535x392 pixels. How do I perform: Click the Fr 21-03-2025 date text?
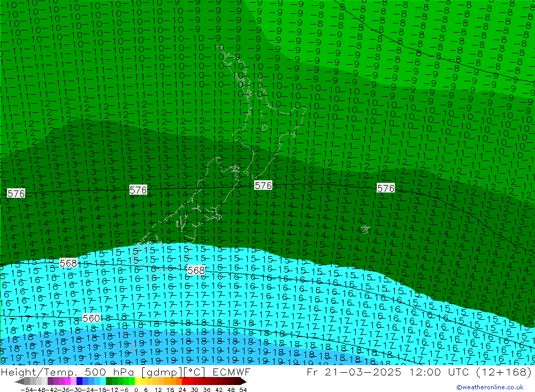[x=354, y=372]
